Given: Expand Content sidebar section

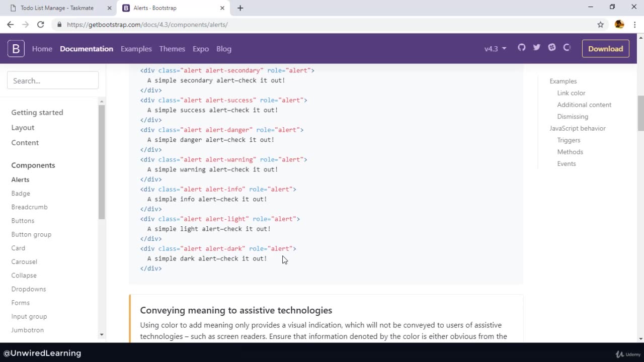Looking at the screenshot, I should [25, 142].
